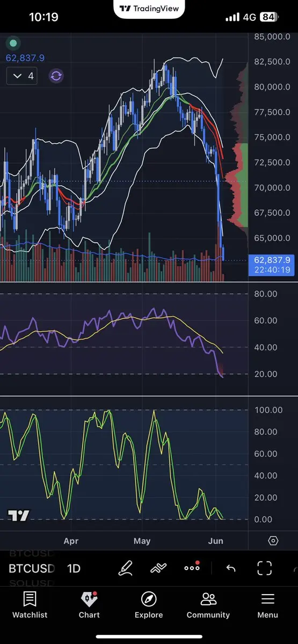Enter fullscreen chart mode
Screen dimensions: 298x644
pos(264,568)
